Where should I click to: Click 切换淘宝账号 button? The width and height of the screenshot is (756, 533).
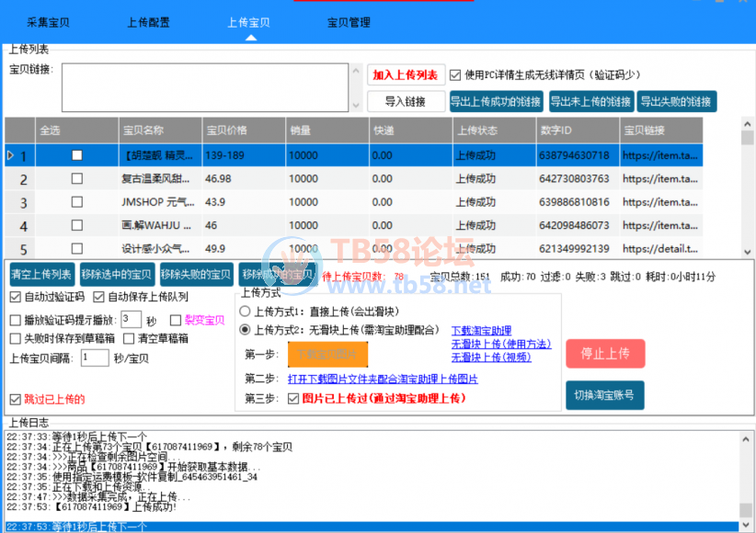pos(604,396)
